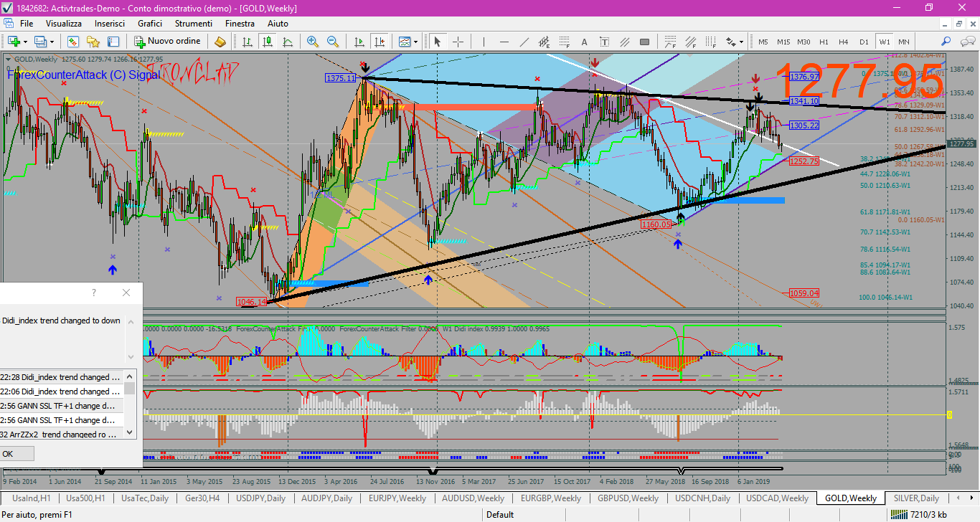Zoom out of the chart
Image resolution: width=980 pixels, height=522 pixels.
tap(332, 41)
